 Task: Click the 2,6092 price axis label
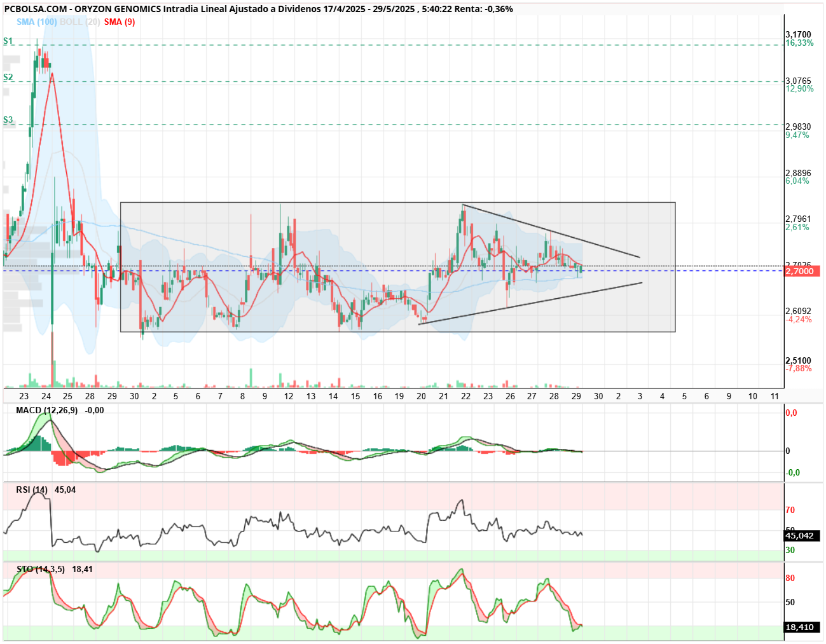[x=799, y=311]
